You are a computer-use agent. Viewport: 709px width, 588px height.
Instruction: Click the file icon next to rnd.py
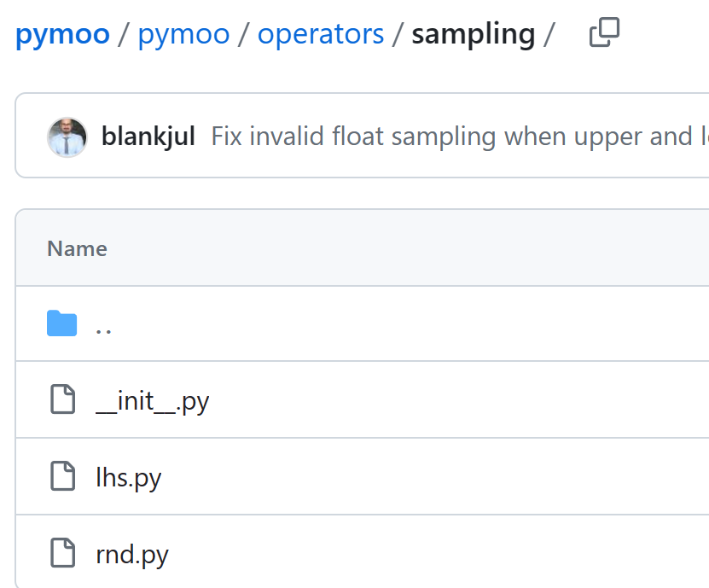click(x=62, y=553)
